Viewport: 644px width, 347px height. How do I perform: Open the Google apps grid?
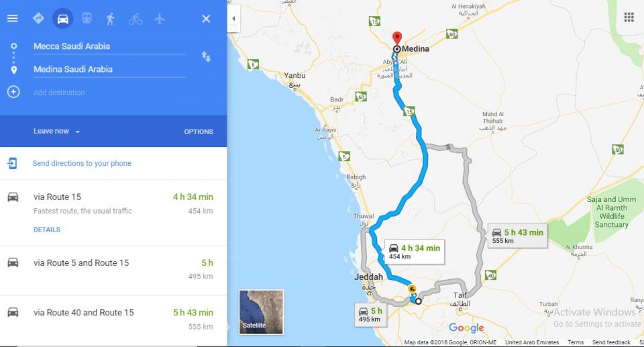point(629,17)
